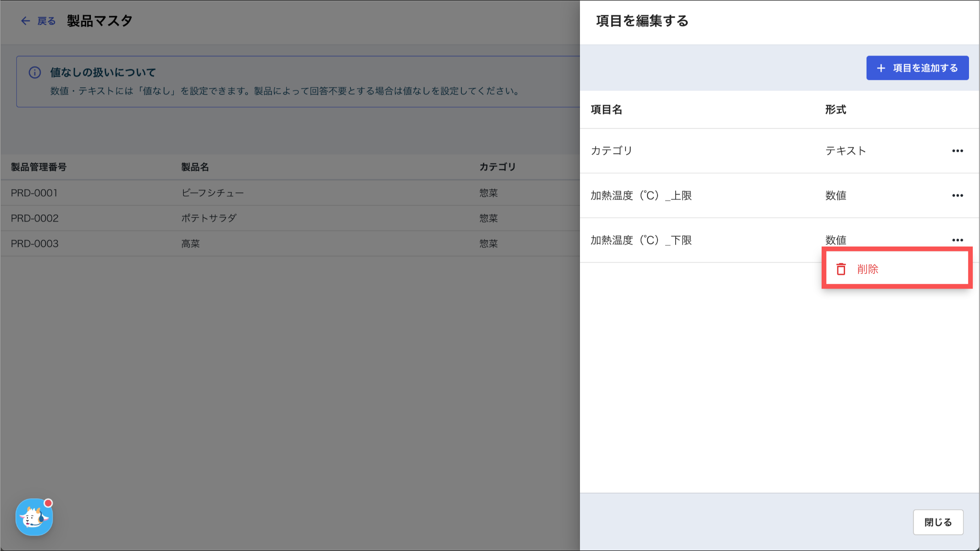The image size is (980, 551).
Task: Click ポテトサラダ product name cell
Action: tap(209, 218)
